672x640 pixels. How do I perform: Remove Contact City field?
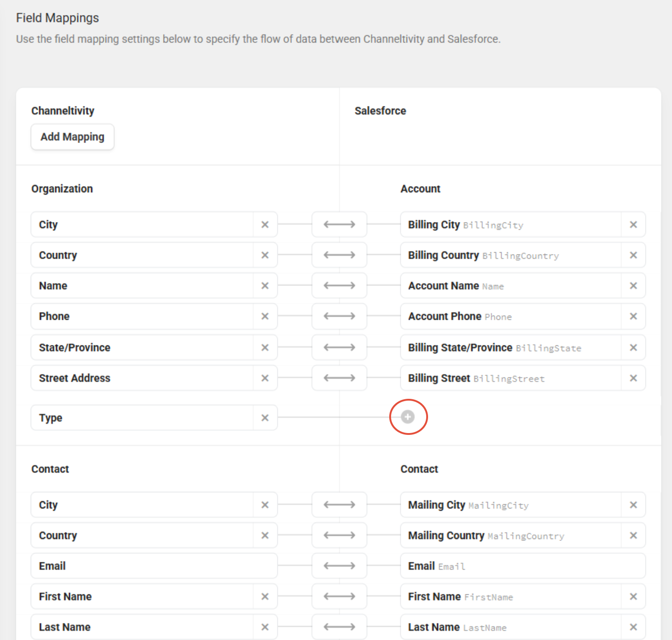point(265,505)
